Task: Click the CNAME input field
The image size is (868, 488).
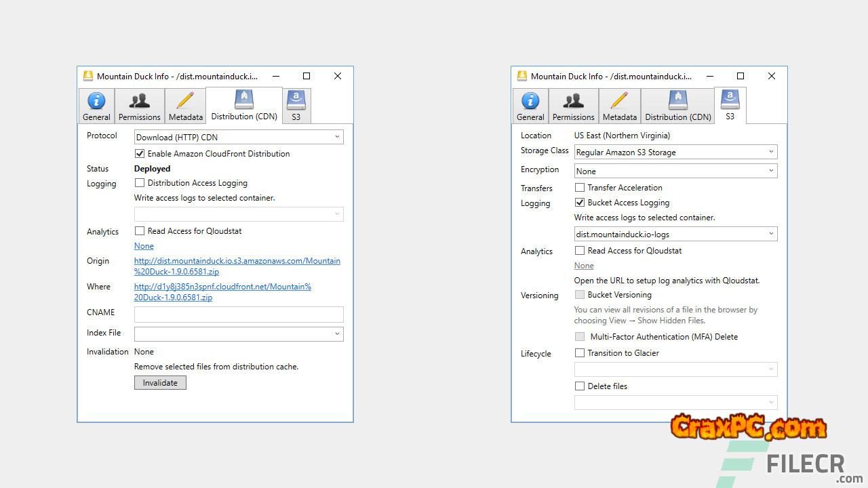Action: click(x=239, y=314)
